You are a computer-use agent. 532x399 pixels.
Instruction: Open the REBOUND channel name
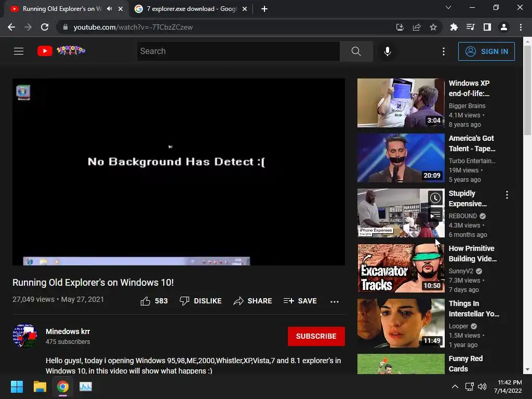[463, 216]
